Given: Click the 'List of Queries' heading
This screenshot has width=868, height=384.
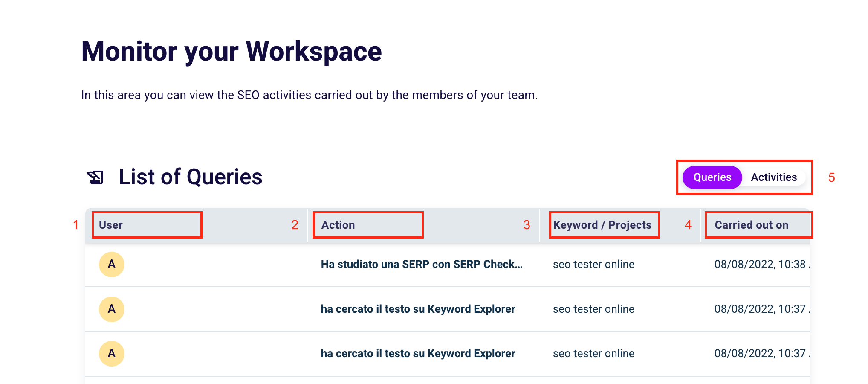Looking at the screenshot, I should click(190, 177).
